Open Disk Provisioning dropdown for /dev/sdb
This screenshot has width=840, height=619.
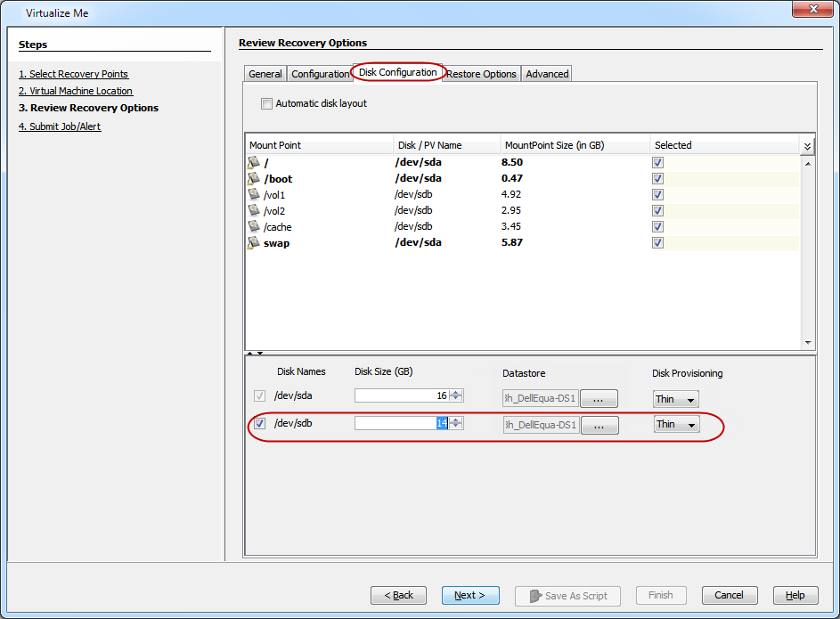coord(676,425)
